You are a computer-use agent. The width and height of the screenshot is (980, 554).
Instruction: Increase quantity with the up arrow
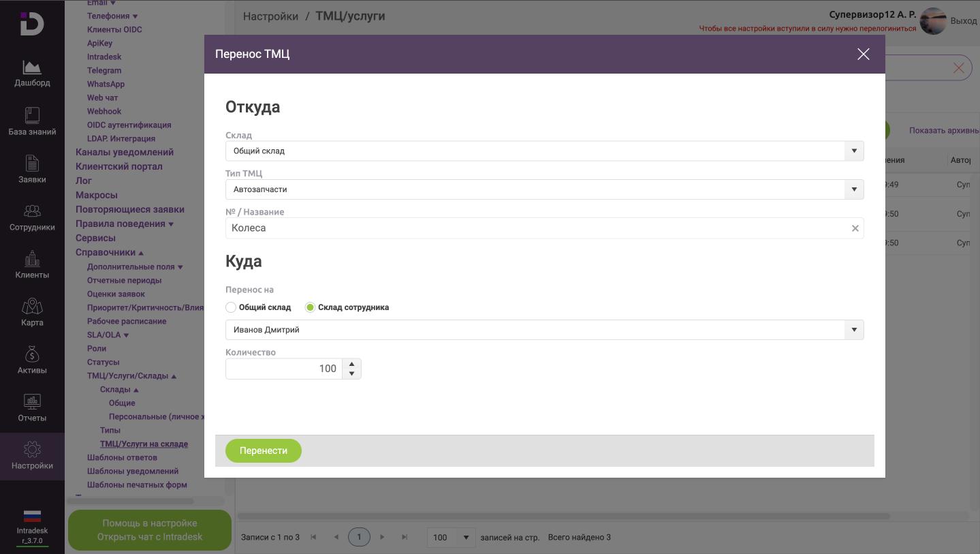351,364
